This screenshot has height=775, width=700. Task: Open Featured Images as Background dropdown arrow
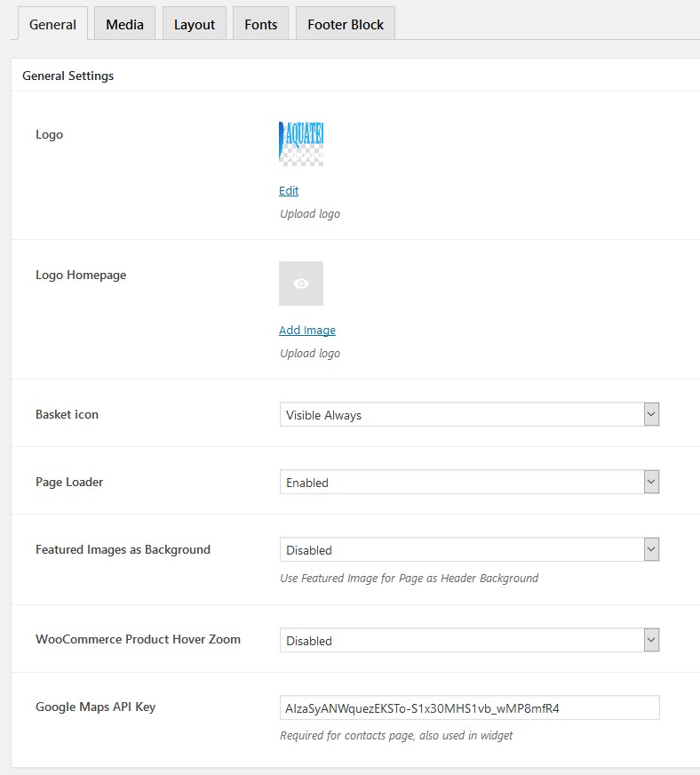point(651,549)
